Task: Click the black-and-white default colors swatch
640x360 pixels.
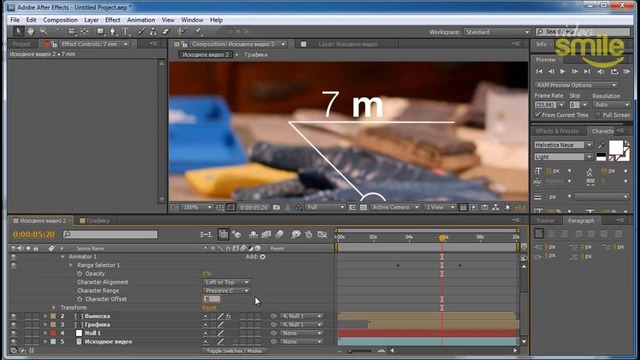Action: [x=601, y=157]
